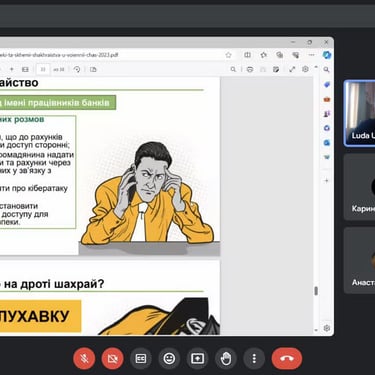Viewport: 375px width, 375px height.
Task: Open the Microsoft 365 sidebar icon
Action: (x=327, y=128)
